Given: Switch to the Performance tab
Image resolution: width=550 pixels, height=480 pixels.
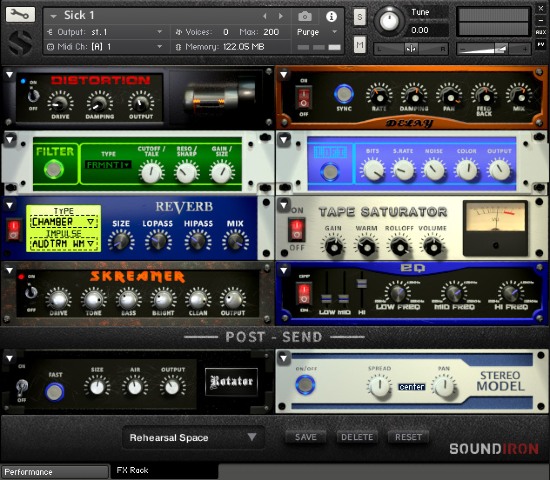Looking at the screenshot, I should (54, 472).
